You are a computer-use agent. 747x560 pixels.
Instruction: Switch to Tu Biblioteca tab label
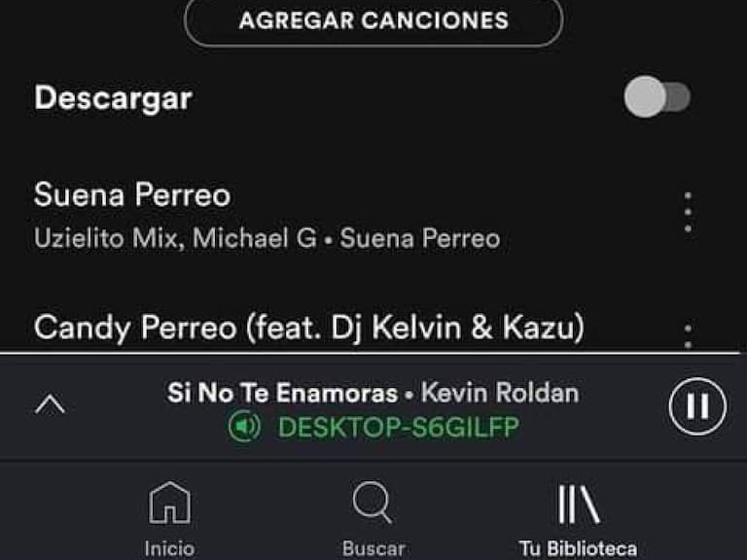pos(578,548)
